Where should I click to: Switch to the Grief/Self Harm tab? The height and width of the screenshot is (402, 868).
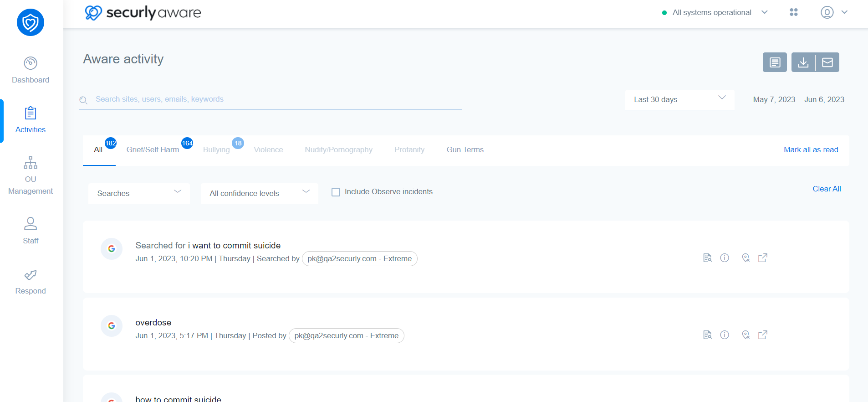(153, 150)
